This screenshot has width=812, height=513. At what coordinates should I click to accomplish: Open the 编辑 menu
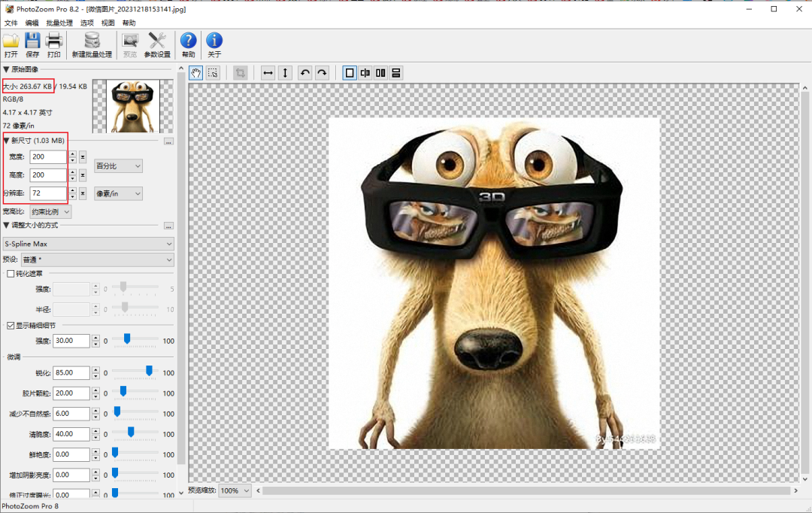[x=32, y=23]
